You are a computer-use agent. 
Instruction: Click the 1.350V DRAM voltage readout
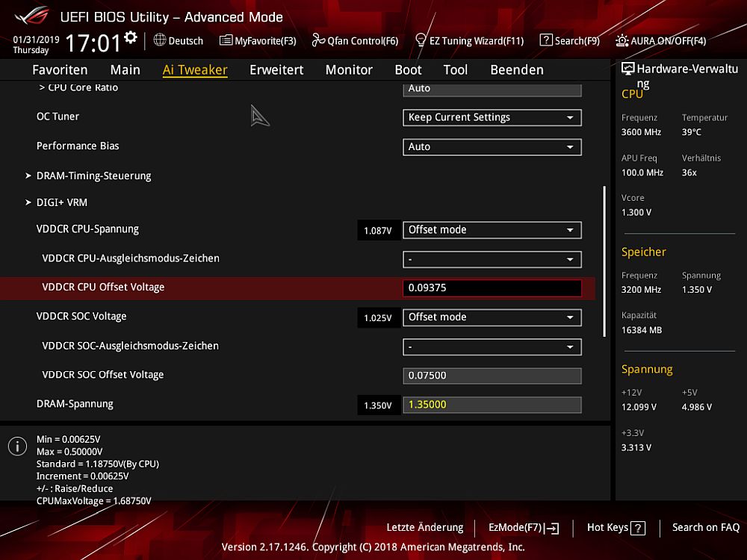[378, 405]
